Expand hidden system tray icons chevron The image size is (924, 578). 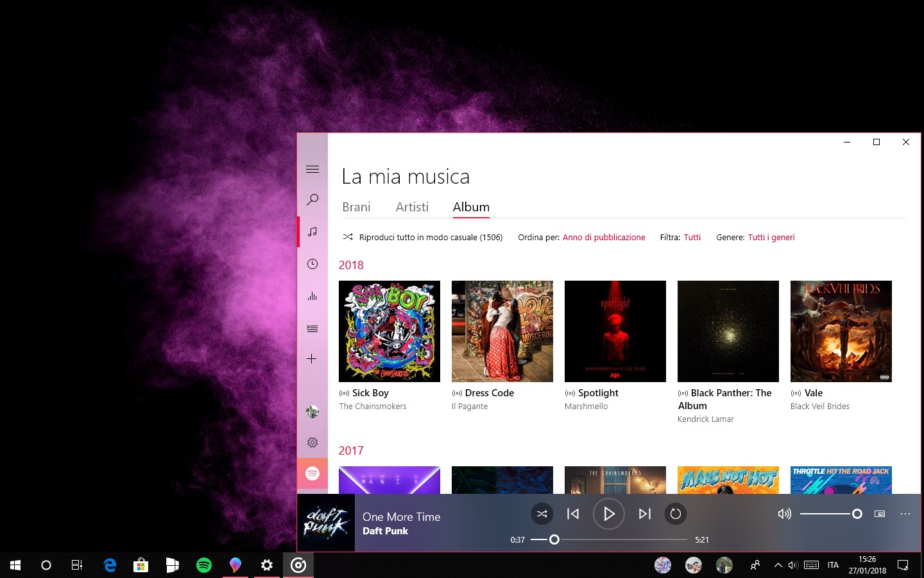778,565
